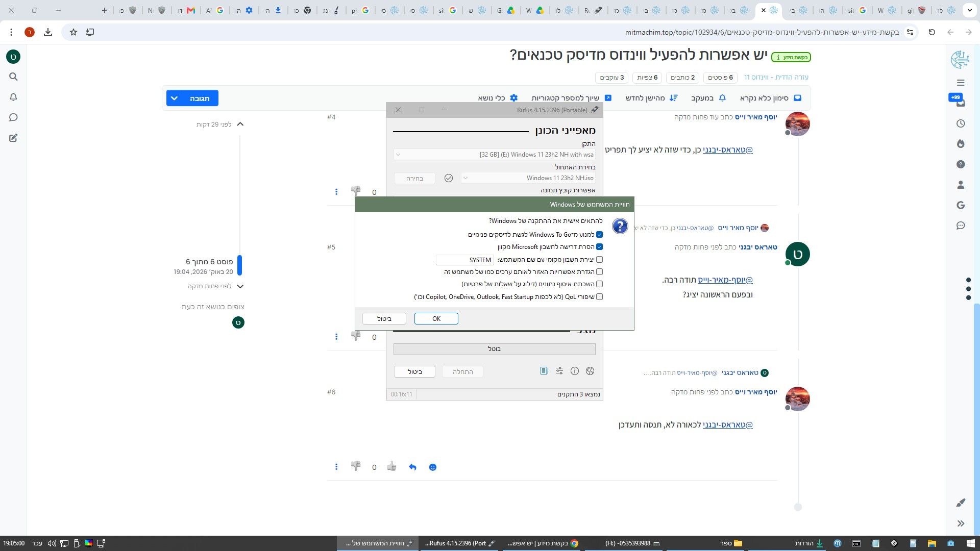Open forum search in left sidebar

pyautogui.click(x=13, y=77)
